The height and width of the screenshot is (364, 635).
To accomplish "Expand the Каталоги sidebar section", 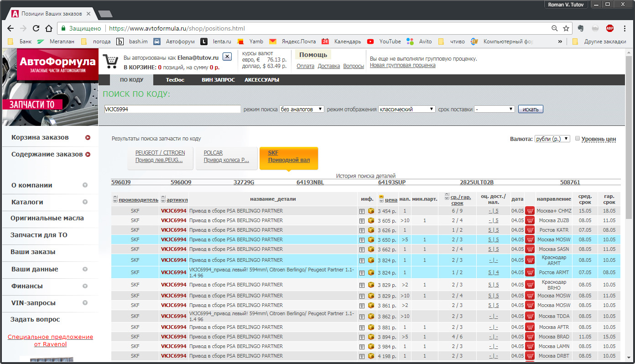I will 85,202.
